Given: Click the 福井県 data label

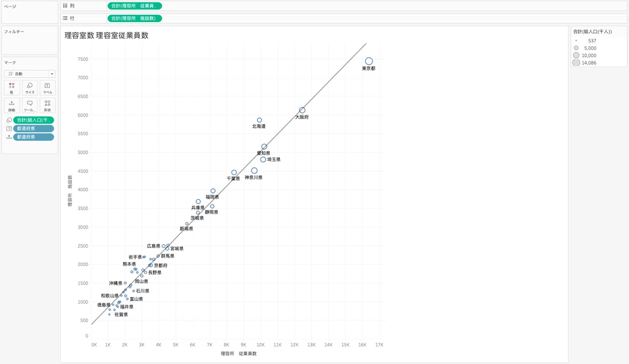Looking at the screenshot, I should point(126,307).
